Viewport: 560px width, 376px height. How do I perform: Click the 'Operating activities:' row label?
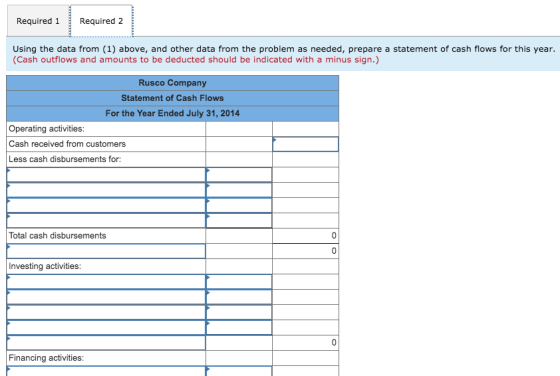coord(47,129)
